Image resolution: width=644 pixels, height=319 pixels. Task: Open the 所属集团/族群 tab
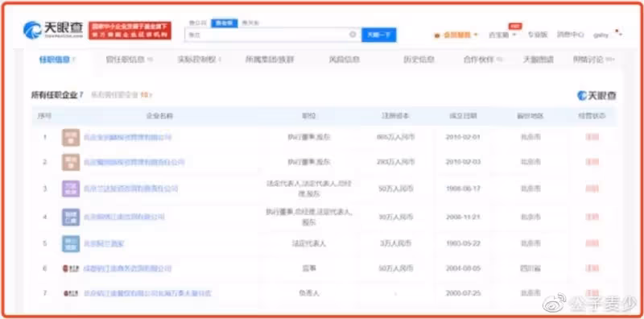[x=269, y=60]
